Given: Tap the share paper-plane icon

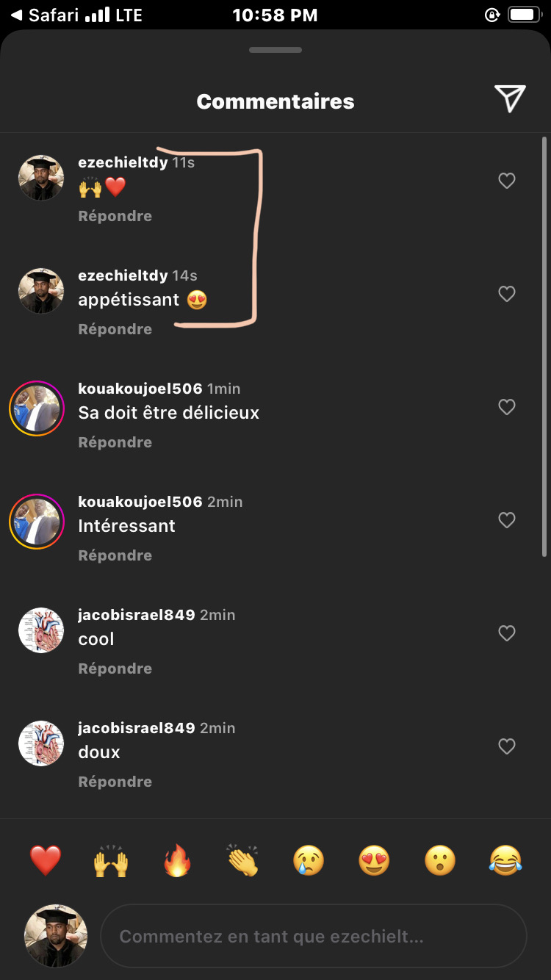Looking at the screenshot, I should click(509, 99).
